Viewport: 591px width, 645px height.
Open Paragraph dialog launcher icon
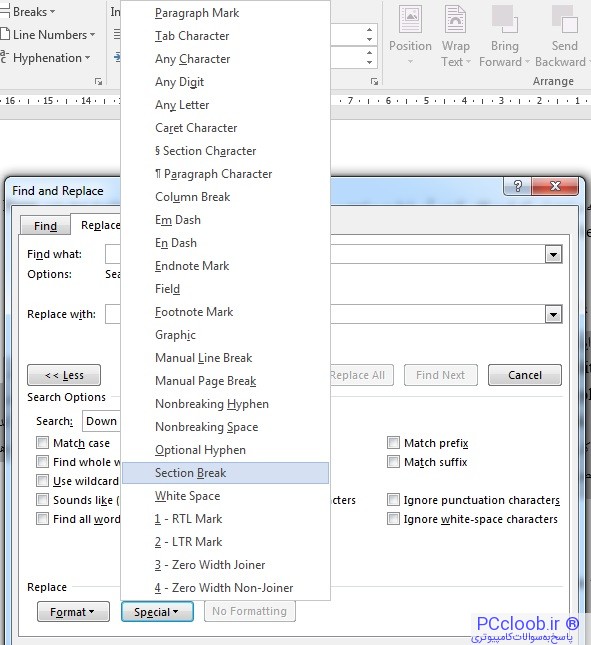coord(374,81)
